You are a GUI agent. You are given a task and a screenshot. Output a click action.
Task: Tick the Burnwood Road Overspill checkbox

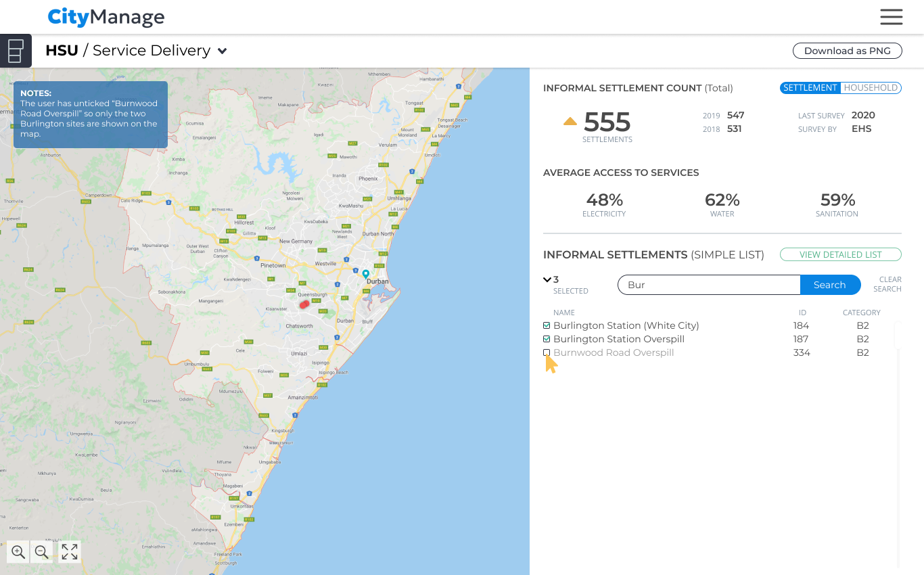point(547,352)
